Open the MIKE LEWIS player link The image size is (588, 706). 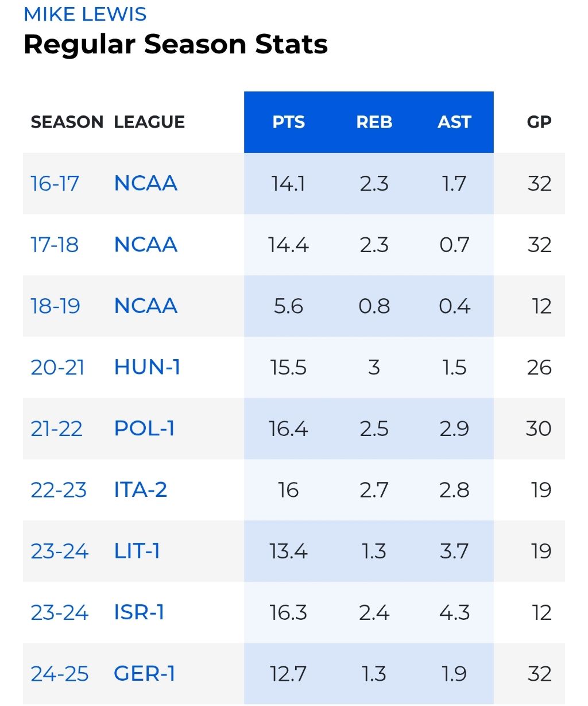click(x=85, y=14)
